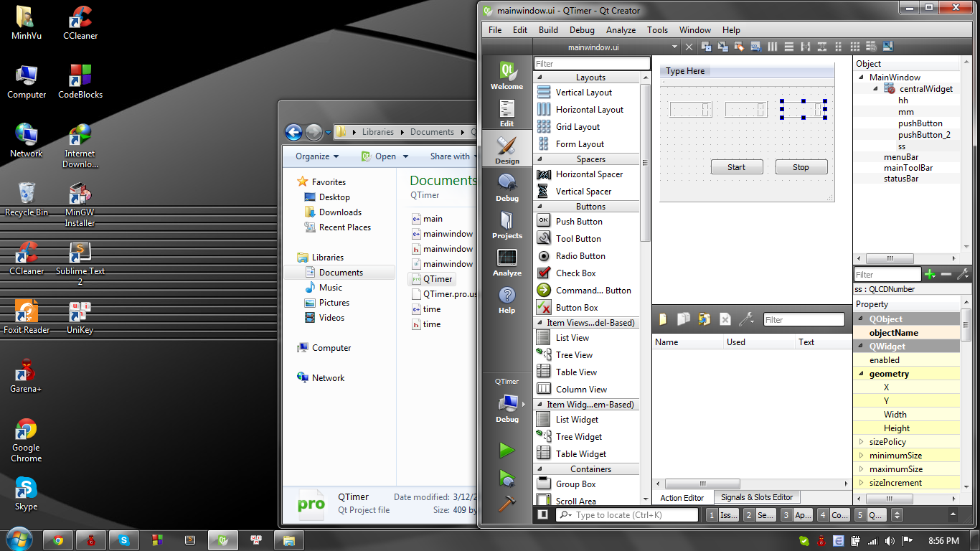Click the Type to locate search field

pos(627,514)
